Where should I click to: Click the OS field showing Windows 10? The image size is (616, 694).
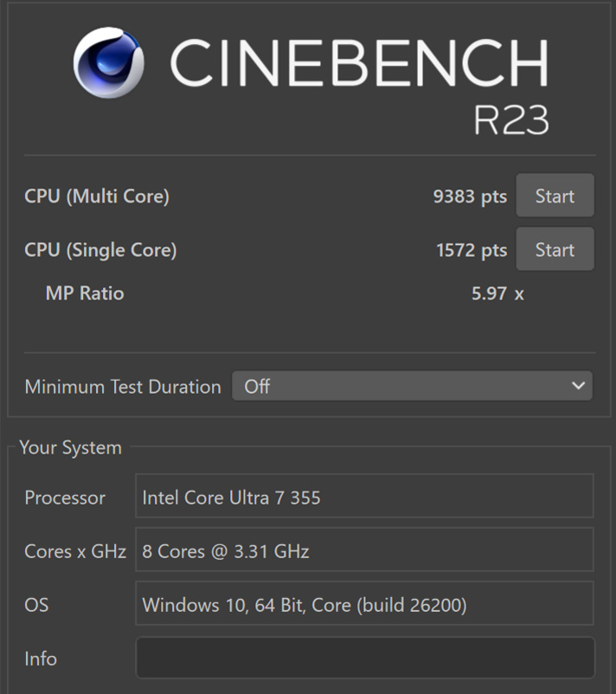pyautogui.click(x=364, y=605)
